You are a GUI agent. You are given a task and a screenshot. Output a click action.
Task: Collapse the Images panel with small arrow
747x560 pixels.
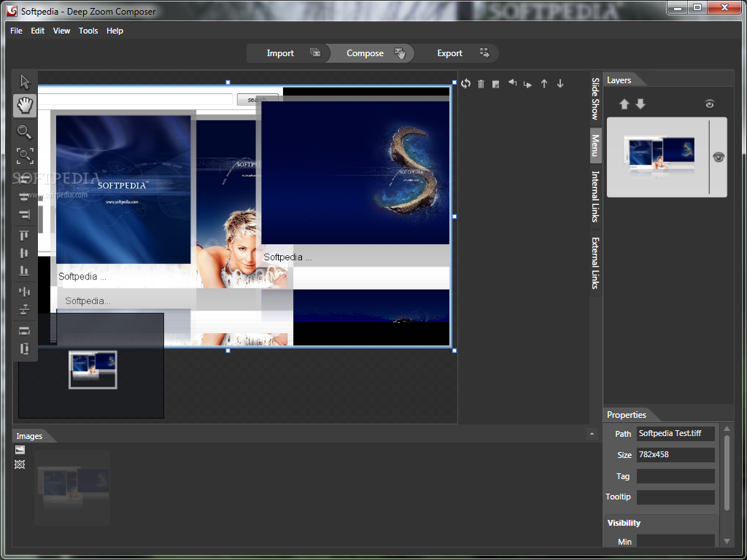pyautogui.click(x=592, y=434)
